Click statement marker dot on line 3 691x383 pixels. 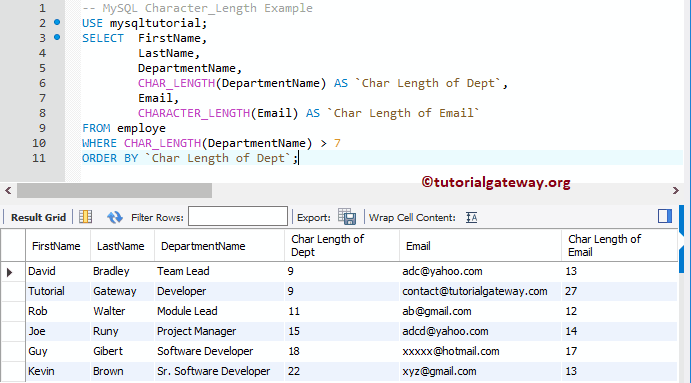[x=57, y=37]
